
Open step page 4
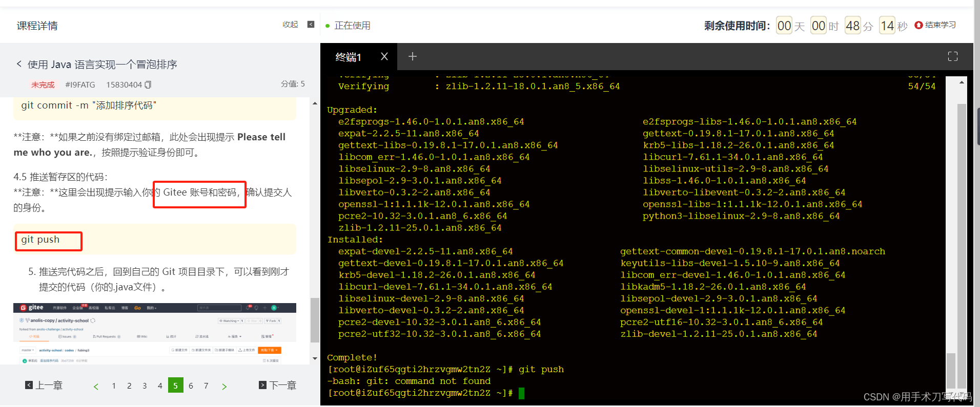[x=160, y=385]
